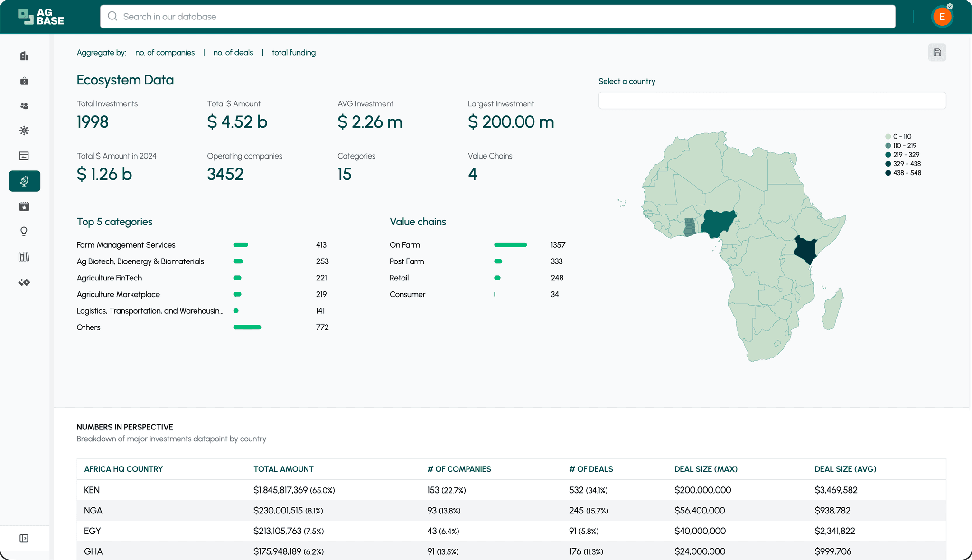
Task: Sort by TOTAL AMOUNT column header
Action: pos(283,469)
